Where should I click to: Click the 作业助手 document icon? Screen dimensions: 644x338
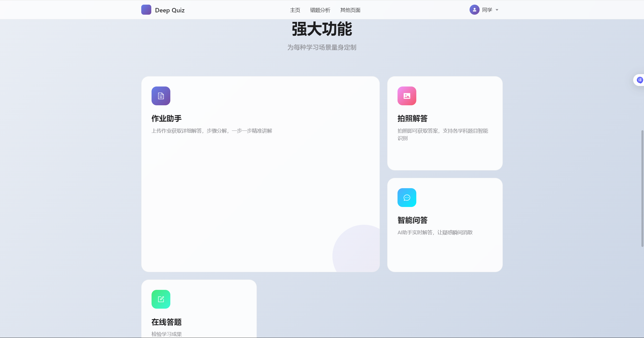coord(161,96)
